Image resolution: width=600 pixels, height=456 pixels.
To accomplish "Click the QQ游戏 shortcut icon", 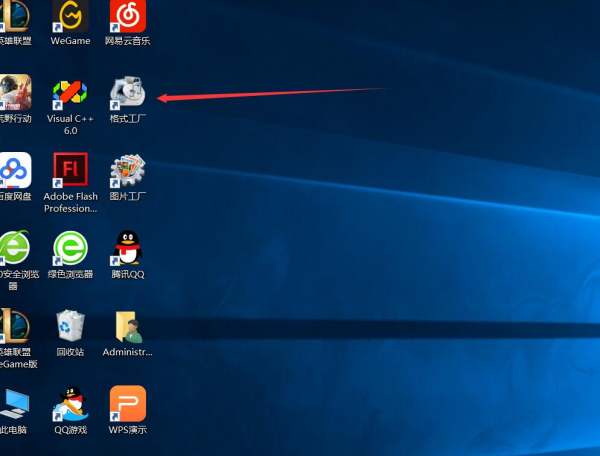I will pos(70,403).
